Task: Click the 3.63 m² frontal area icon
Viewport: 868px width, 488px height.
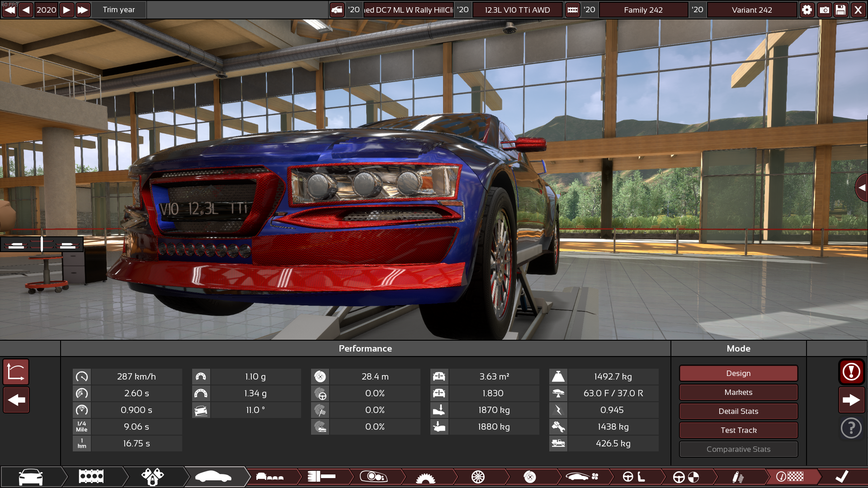Action: coord(439,376)
